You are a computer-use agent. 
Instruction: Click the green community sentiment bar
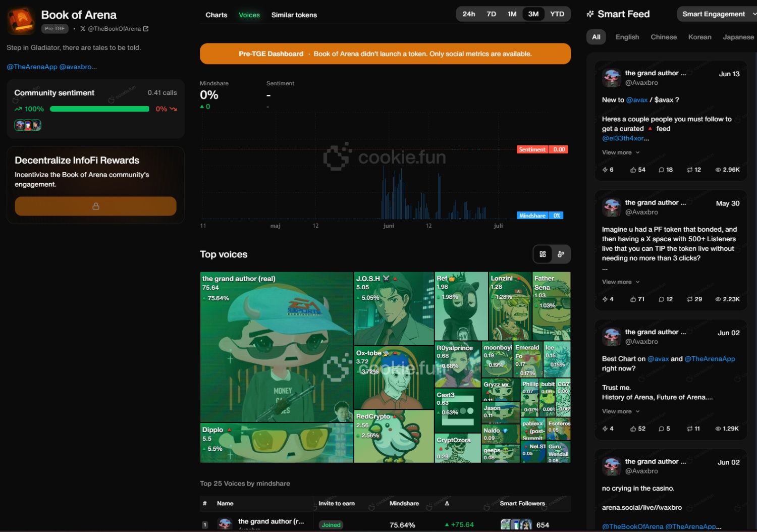pos(99,109)
